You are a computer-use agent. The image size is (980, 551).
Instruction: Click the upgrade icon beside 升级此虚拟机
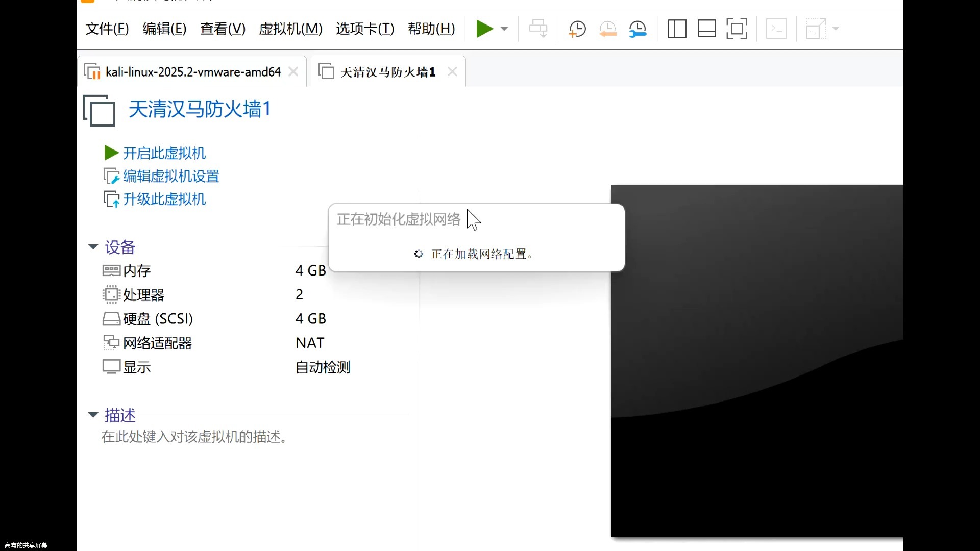coord(111,199)
